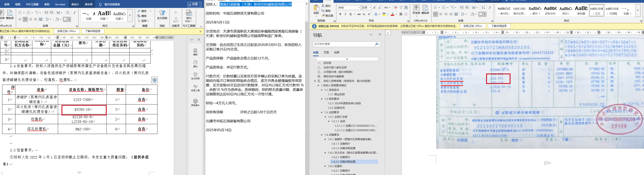644x175 pixels.
Task: Switch to 页面 tab in navigation pane
Action: (326, 52)
